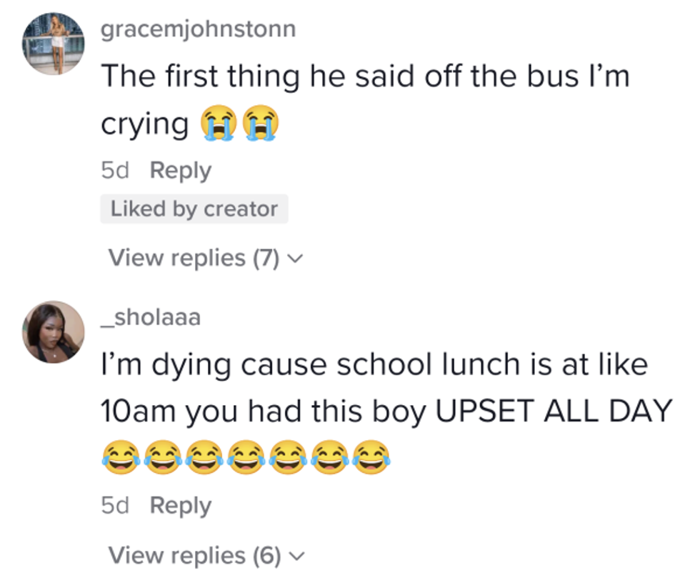Click the 5d timestamp under _sholaaa's comment
The width and height of the screenshot is (700, 588).
pos(116,505)
